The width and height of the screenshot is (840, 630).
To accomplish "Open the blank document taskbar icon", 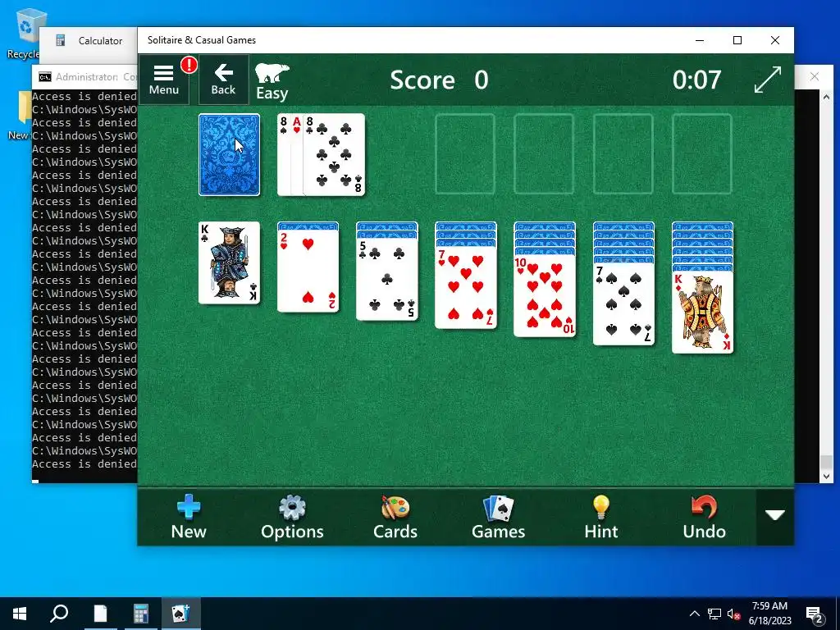I will click(x=100, y=614).
